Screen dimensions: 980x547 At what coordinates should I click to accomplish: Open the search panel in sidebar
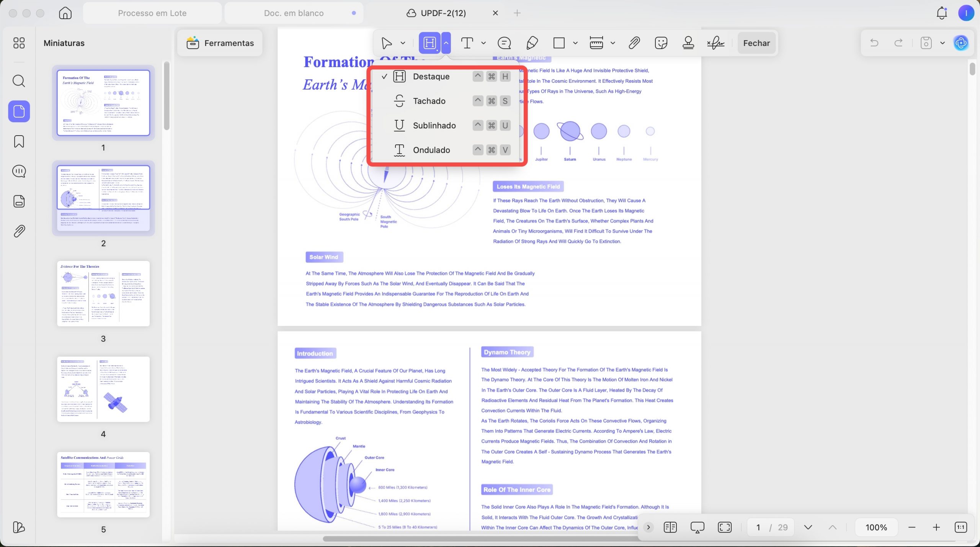click(19, 81)
